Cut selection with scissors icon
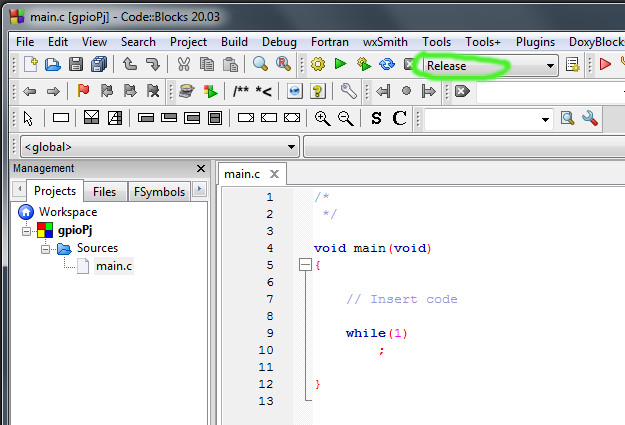Image resolution: width=625 pixels, height=425 pixels. [183, 64]
